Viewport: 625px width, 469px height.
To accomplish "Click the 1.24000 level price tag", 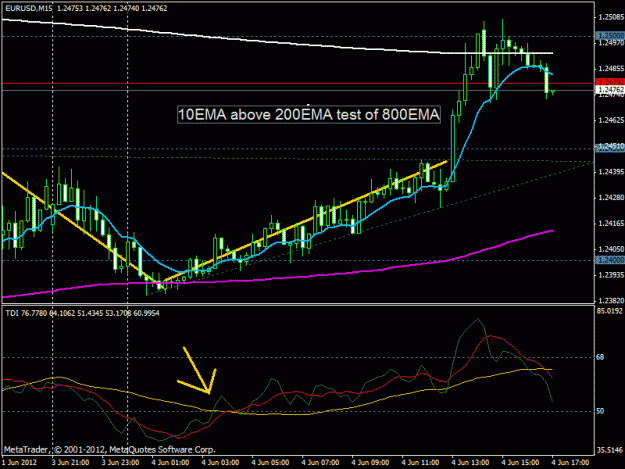I will [610, 260].
